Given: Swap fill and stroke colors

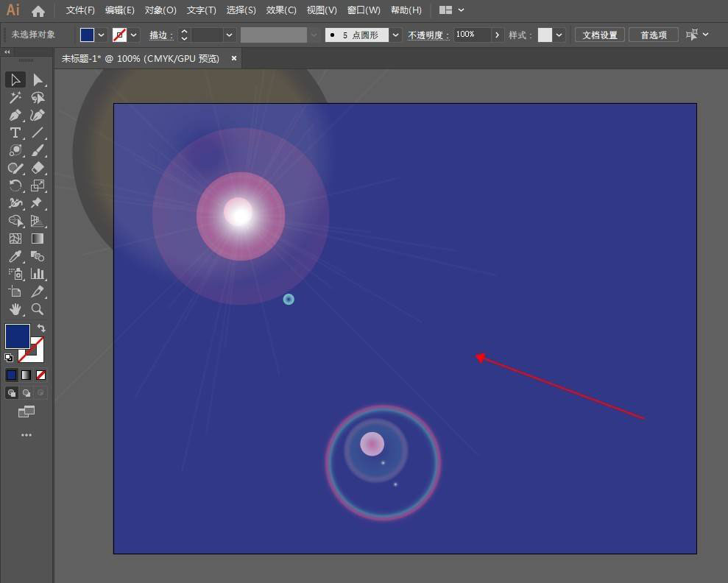Looking at the screenshot, I should (41, 328).
